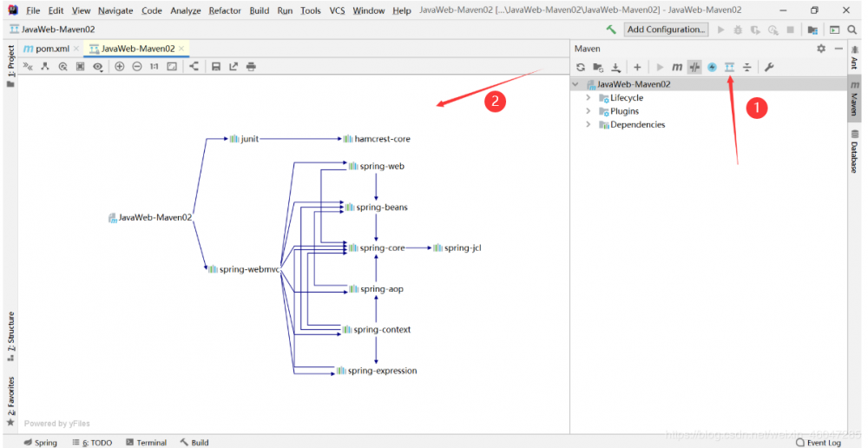Viewport: 868px width, 448px height.
Task: Expand the Lifecycle node
Action: (589, 98)
